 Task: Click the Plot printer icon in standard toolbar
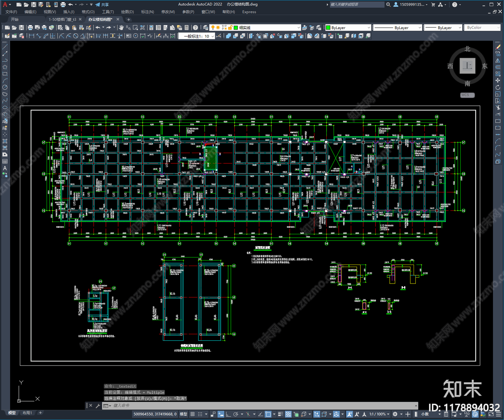[x=30, y=28]
